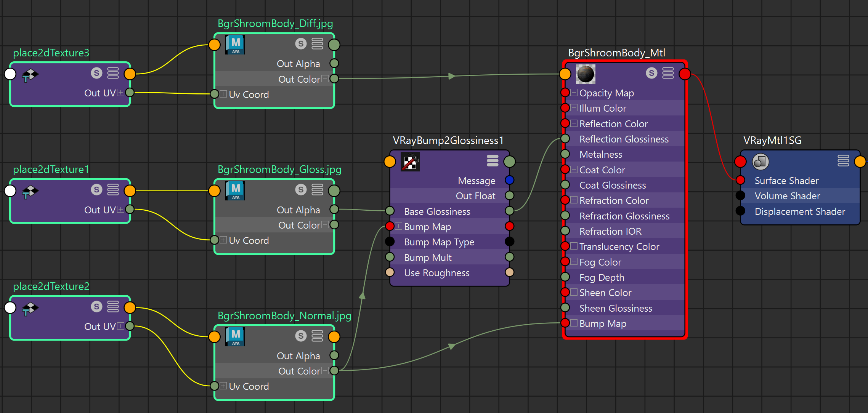Click the Maya file icon on BgrShroomBody_Normal.jpg
This screenshot has height=413, width=868.
tap(235, 336)
